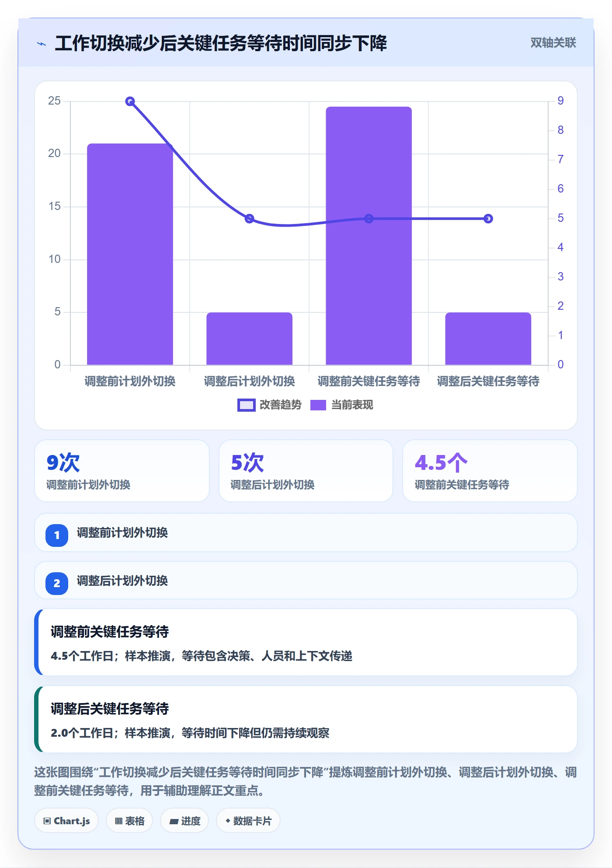612x868 pixels.
Task: Open the 5次 data card
Action: pyautogui.click(x=306, y=471)
